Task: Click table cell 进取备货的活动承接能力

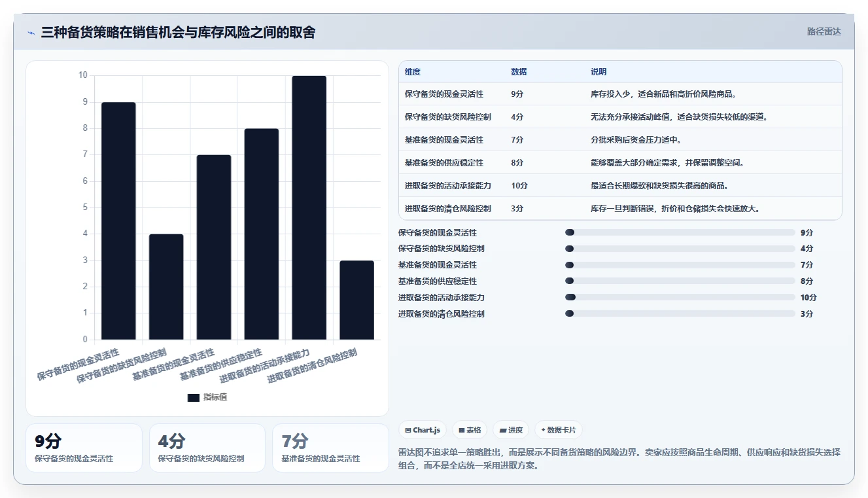Action: click(448, 186)
